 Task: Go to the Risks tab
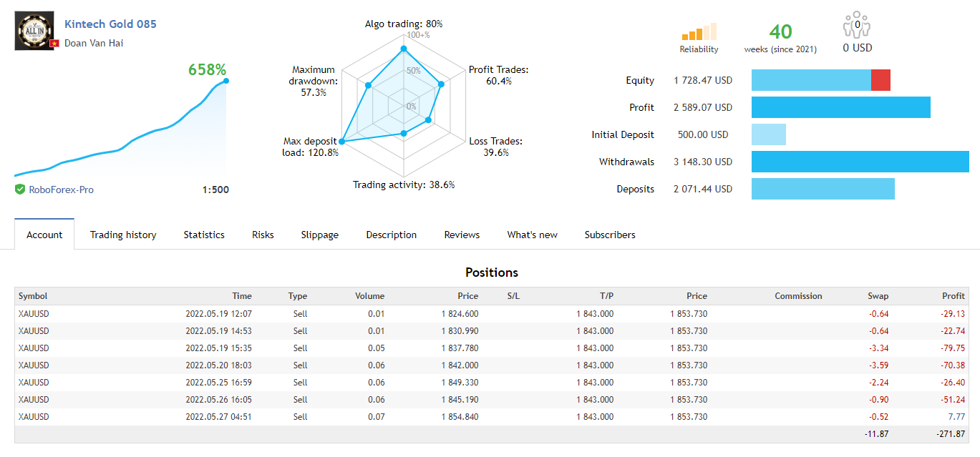pos(263,235)
